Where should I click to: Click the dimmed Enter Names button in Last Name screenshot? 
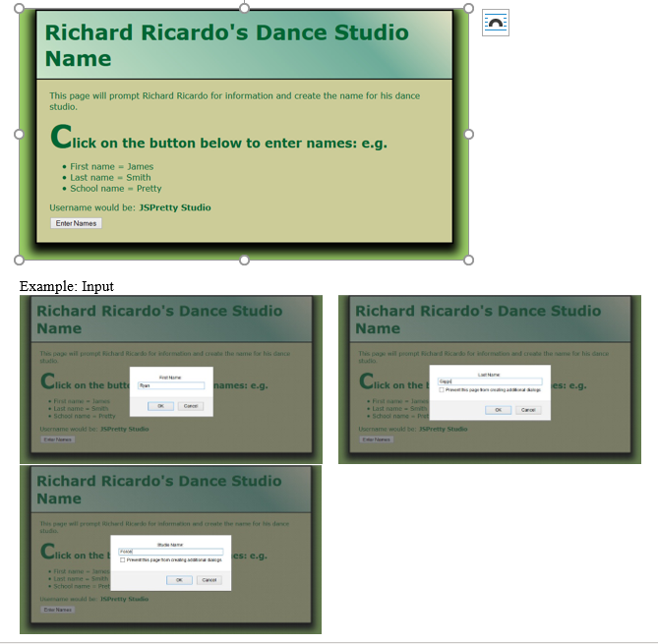377,439
